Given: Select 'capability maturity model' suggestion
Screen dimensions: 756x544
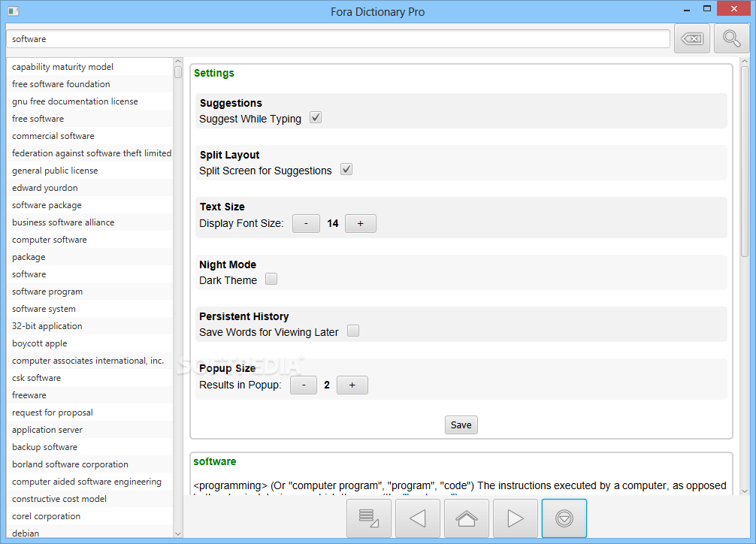Looking at the screenshot, I should click(x=89, y=67).
